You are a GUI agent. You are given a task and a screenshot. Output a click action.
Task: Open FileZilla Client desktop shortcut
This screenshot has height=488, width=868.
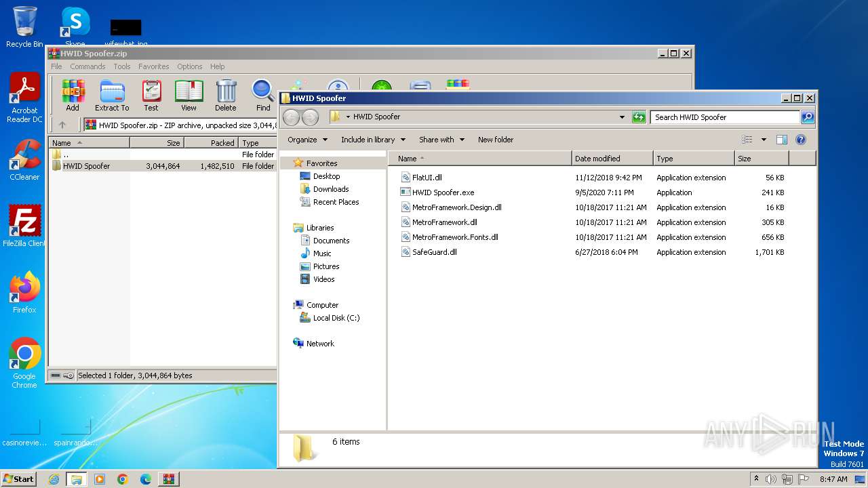click(x=24, y=226)
